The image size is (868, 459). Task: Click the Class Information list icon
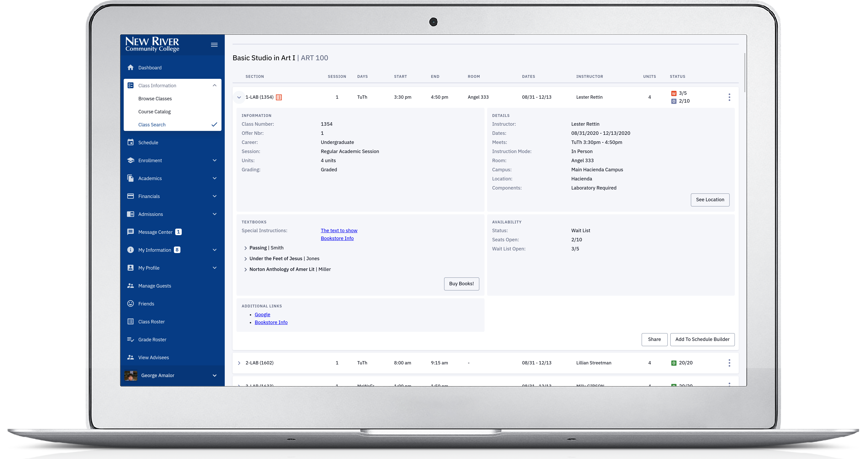(x=130, y=85)
